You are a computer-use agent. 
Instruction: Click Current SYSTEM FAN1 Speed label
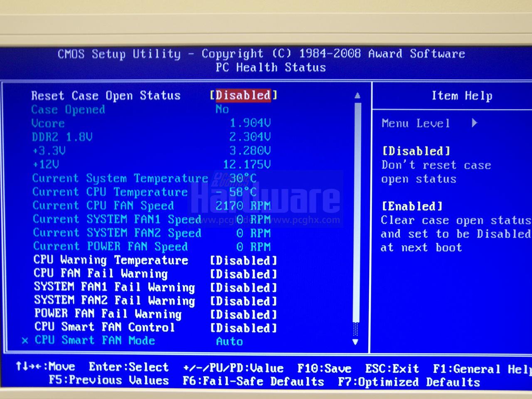pos(117,219)
